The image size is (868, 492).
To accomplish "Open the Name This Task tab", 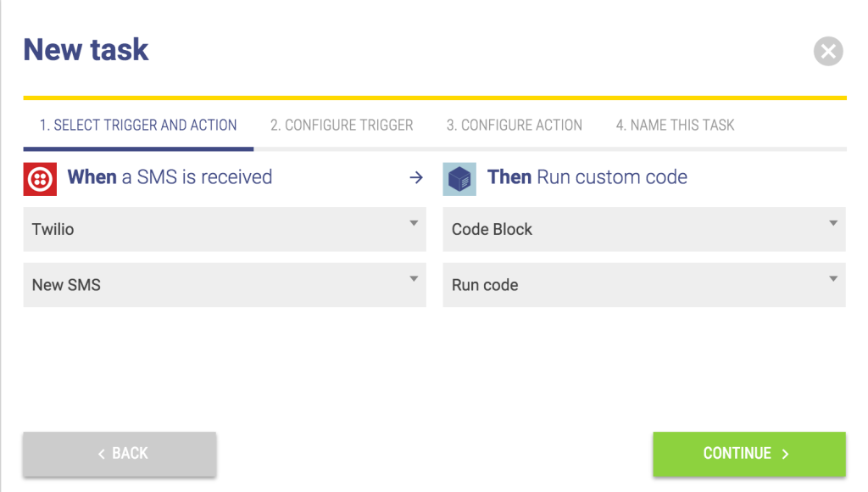I will [x=675, y=126].
